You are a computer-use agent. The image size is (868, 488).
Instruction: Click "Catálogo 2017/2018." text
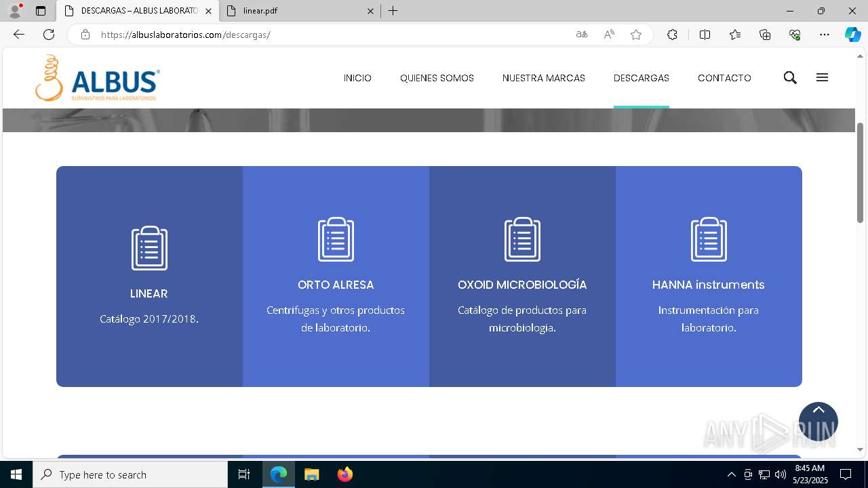(x=149, y=319)
